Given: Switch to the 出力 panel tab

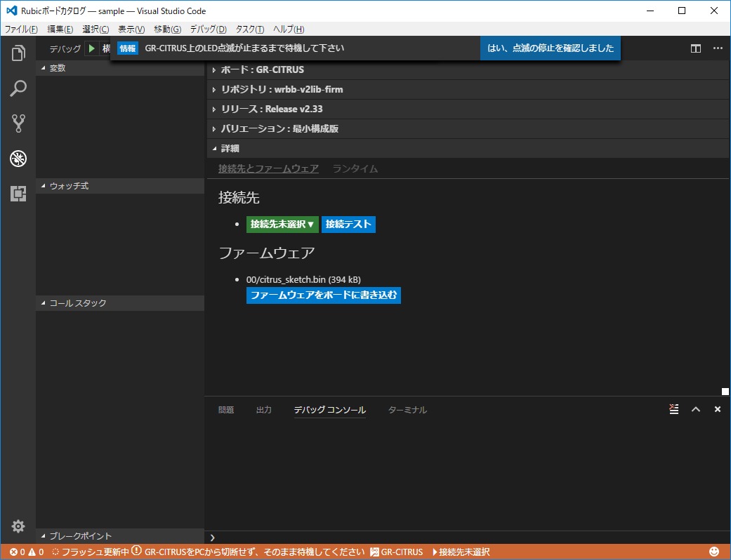Looking at the screenshot, I should (264, 410).
